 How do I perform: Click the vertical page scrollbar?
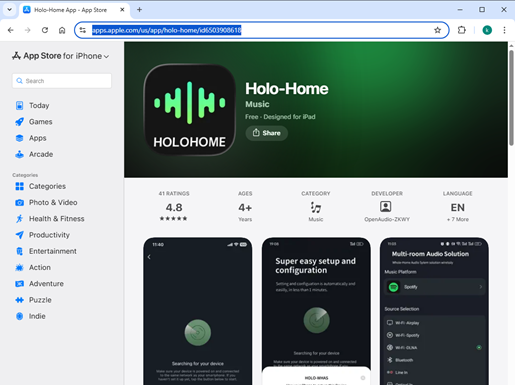[511, 98]
